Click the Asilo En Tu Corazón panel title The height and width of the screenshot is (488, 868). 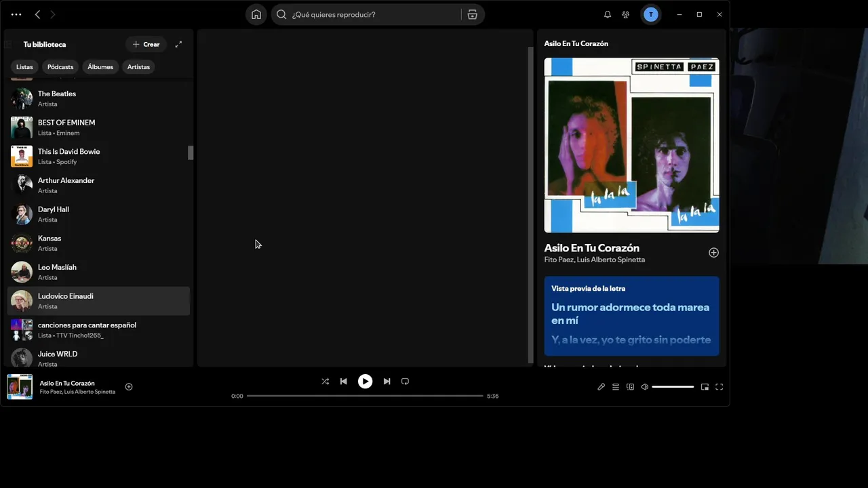point(576,43)
